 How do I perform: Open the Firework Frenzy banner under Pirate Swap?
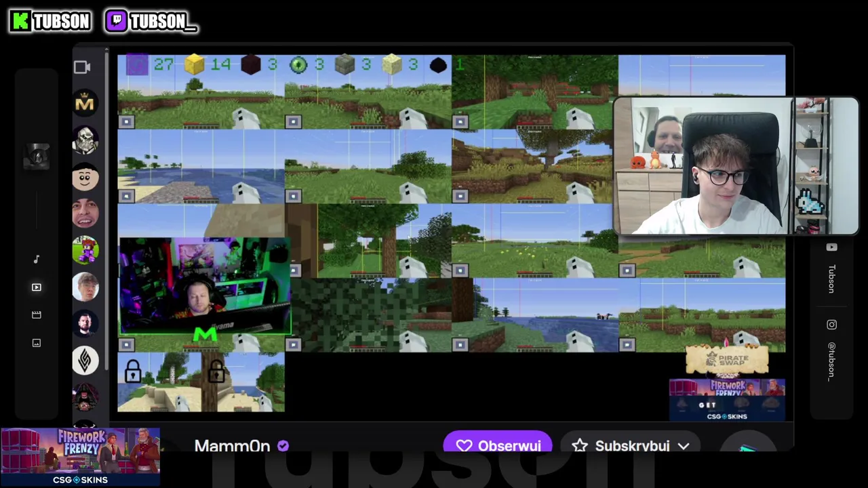[x=727, y=400]
